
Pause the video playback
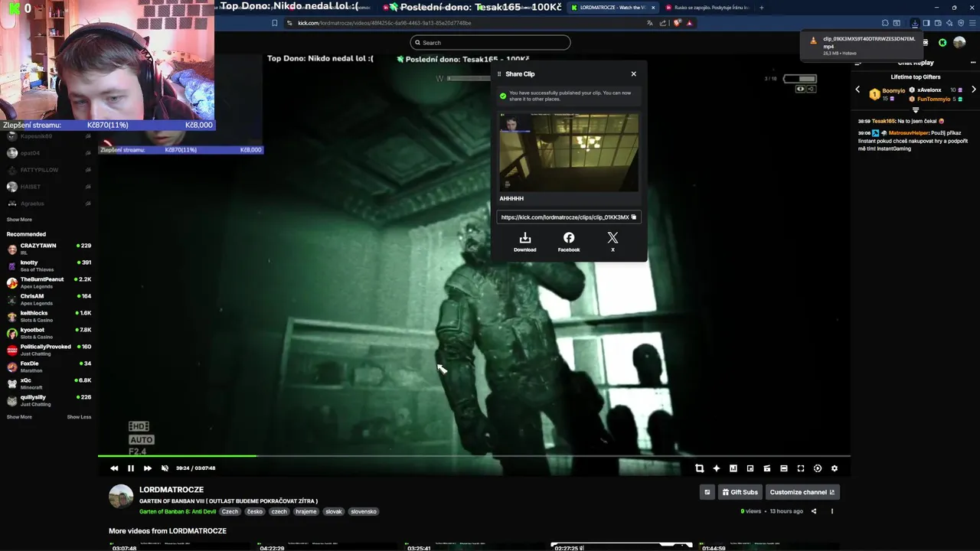pyautogui.click(x=131, y=468)
